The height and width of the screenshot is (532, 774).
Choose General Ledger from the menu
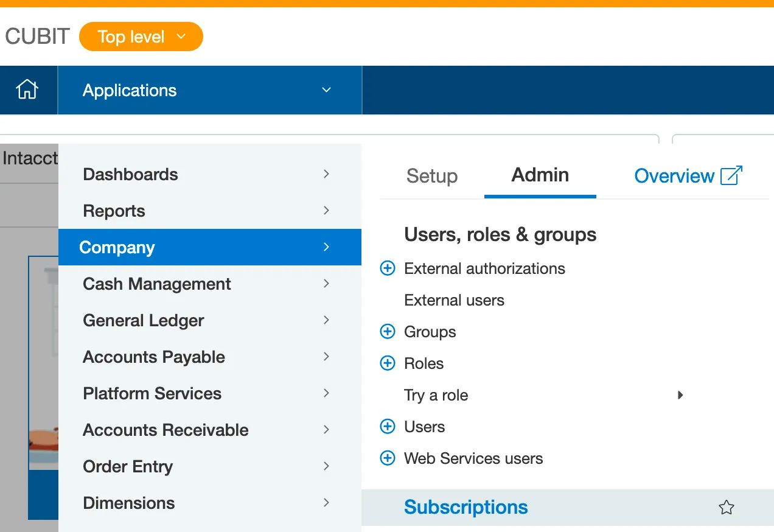click(210, 320)
